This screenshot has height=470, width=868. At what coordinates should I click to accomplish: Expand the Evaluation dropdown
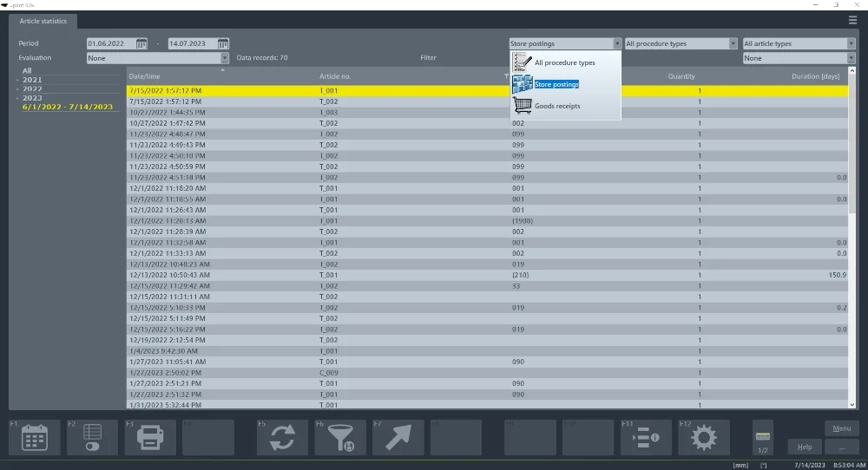pyautogui.click(x=225, y=58)
